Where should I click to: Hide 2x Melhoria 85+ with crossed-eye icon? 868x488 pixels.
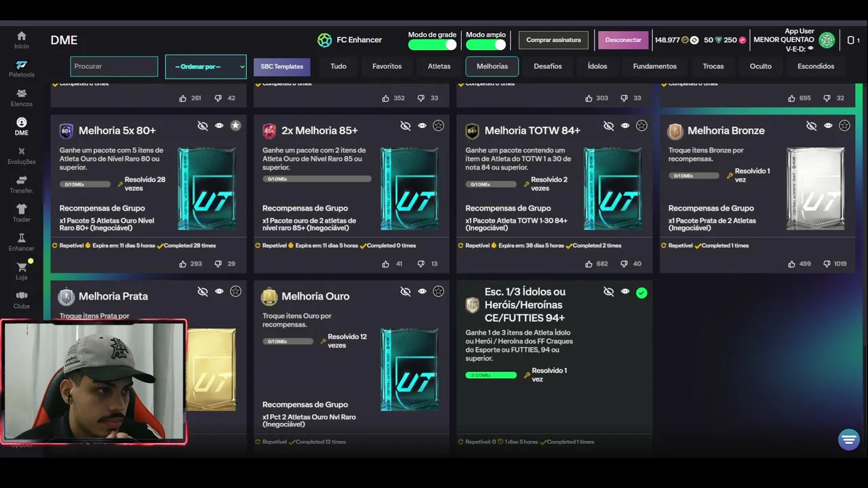405,126
